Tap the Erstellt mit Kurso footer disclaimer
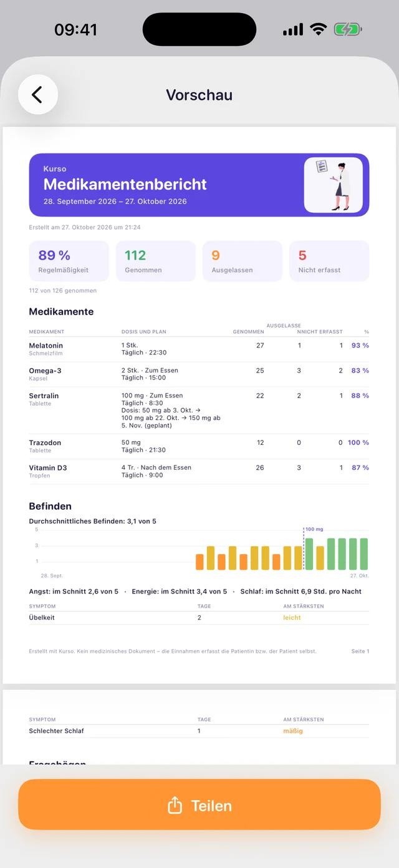 point(173,651)
